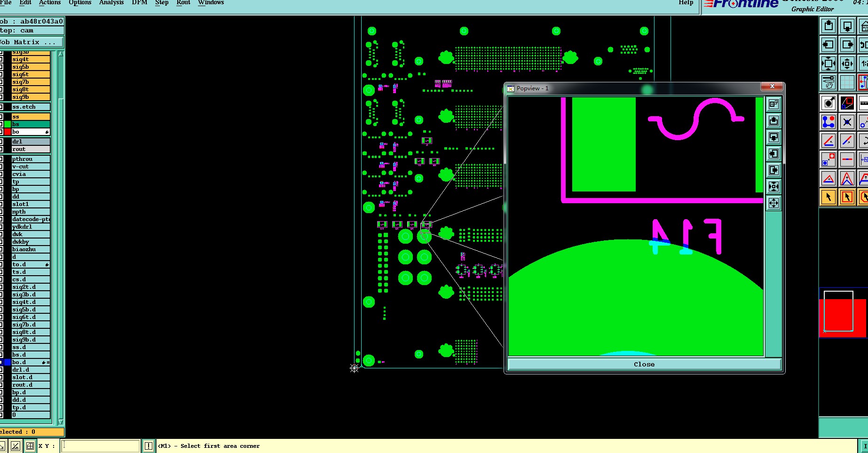Select the connected blue and red dots tool

pyautogui.click(x=829, y=121)
